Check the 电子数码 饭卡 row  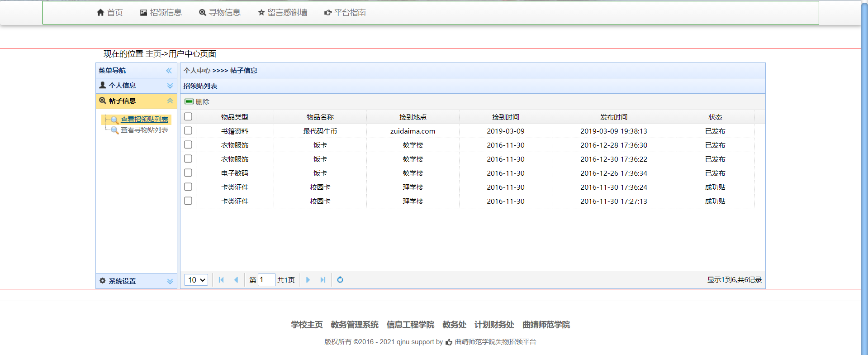tap(188, 173)
